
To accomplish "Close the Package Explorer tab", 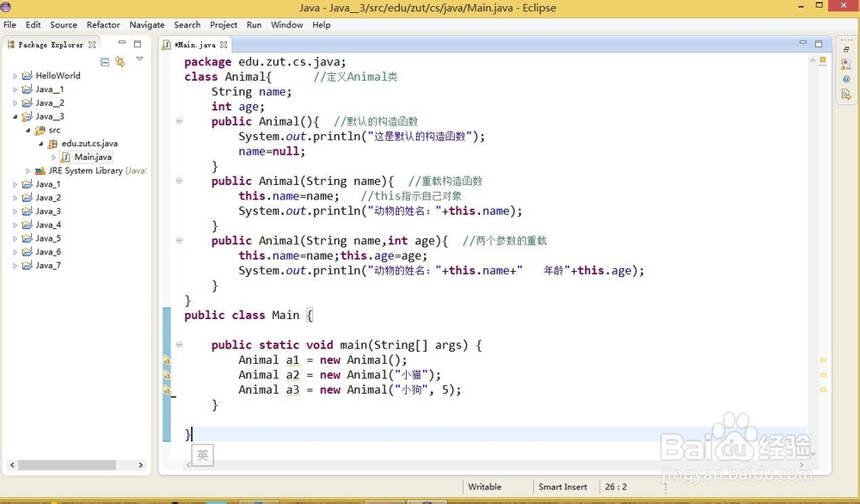I will click(92, 45).
